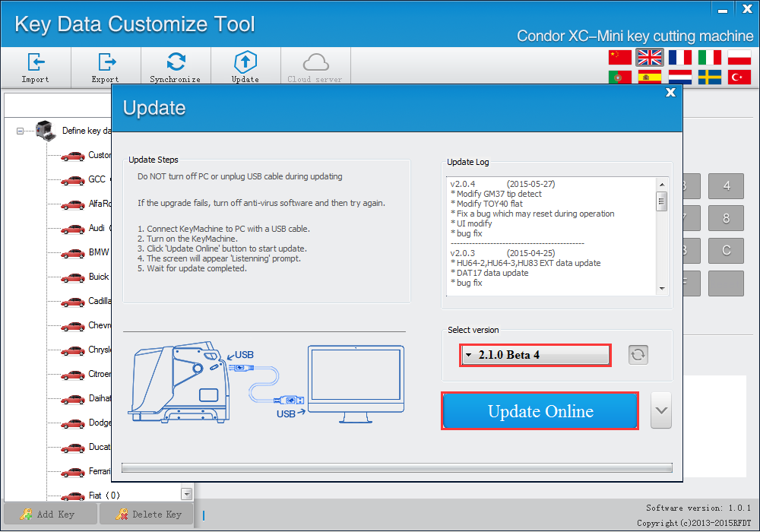
Task: Click the Synchronize toolbar icon
Action: coord(176,68)
